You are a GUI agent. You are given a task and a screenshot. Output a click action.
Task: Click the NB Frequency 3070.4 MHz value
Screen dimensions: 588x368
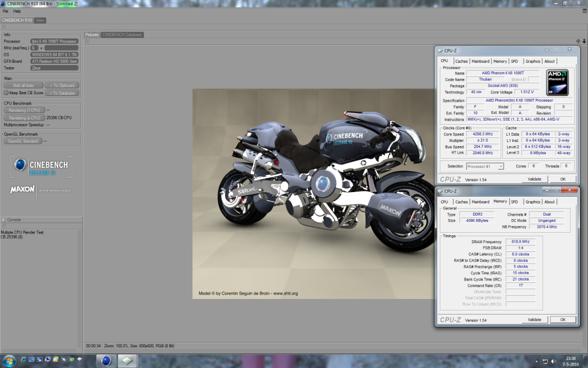(x=547, y=227)
